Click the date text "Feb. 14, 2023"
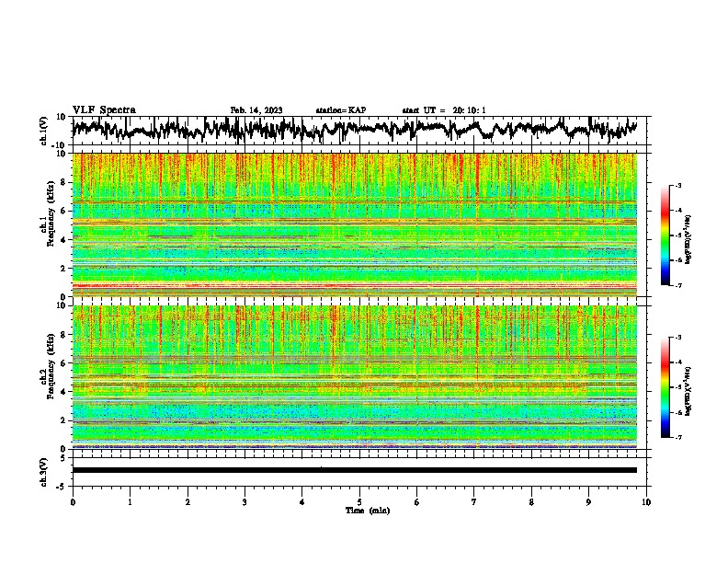Image resolution: width=728 pixels, height=563 pixels. 256,110
